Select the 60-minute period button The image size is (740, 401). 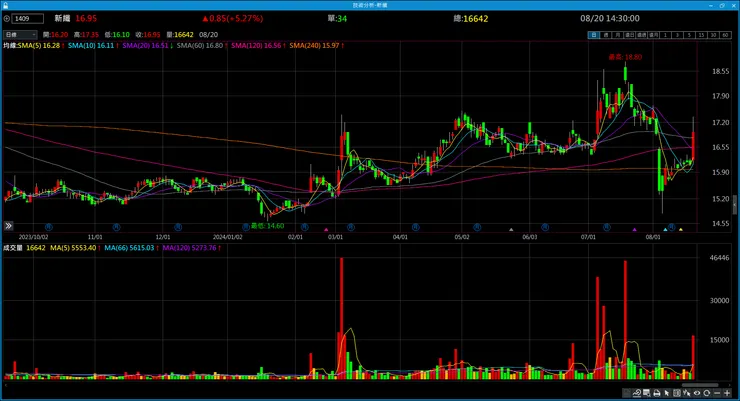tap(725, 35)
